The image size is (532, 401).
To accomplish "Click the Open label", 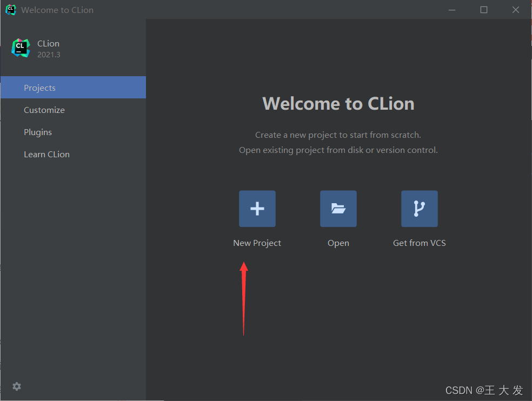I will [338, 244].
